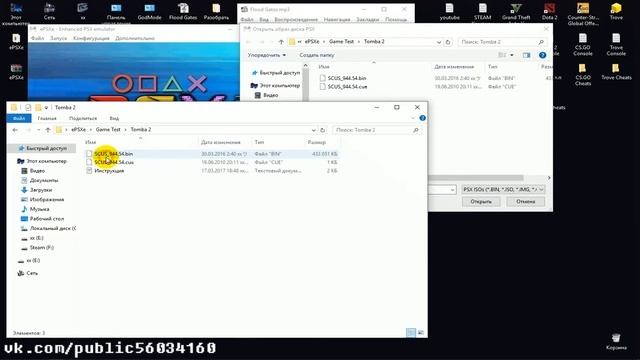Screen dimensions: 640x360
Task: Sort by Размер column header in Explorer
Action: pyautogui.click(x=317, y=142)
